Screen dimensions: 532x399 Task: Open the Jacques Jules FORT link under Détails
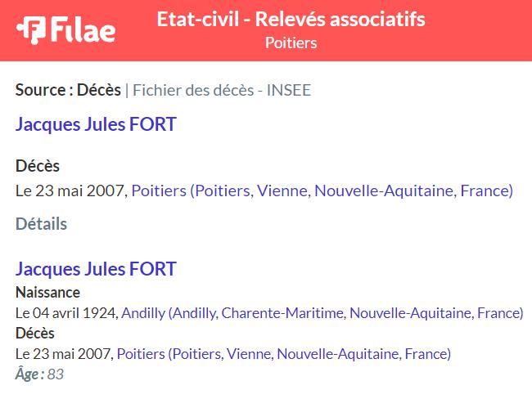point(96,269)
